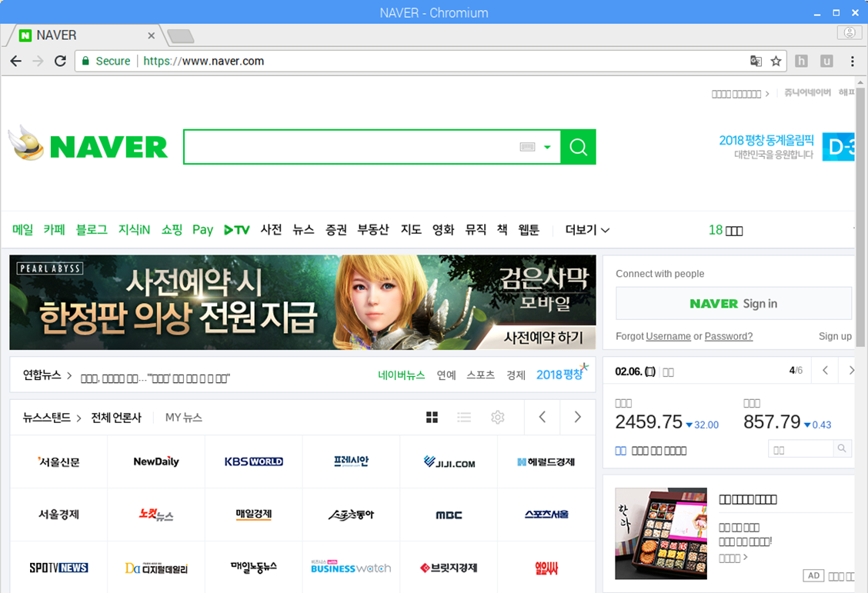The width and height of the screenshot is (868, 593).
Task: Go back with the browser back arrow
Action: [16, 61]
